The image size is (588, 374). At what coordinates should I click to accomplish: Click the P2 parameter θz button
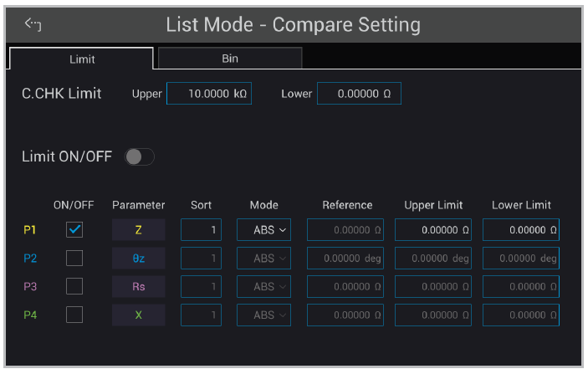click(x=138, y=259)
